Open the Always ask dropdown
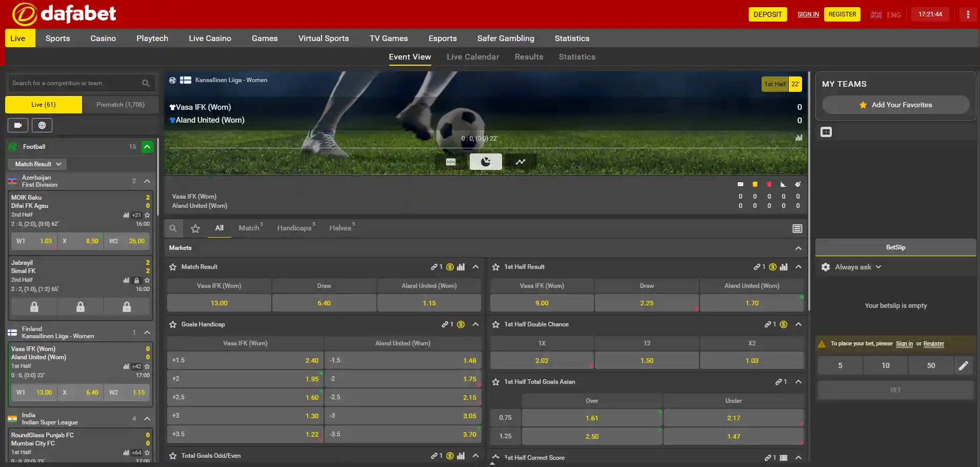This screenshot has width=980, height=467. pyautogui.click(x=857, y=267)
